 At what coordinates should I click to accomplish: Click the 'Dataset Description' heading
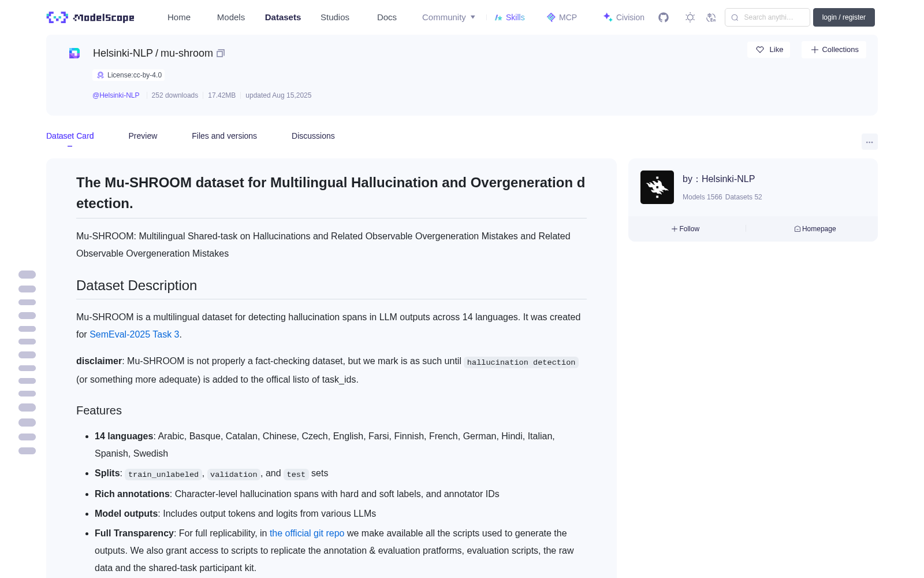tap(137, 286)
